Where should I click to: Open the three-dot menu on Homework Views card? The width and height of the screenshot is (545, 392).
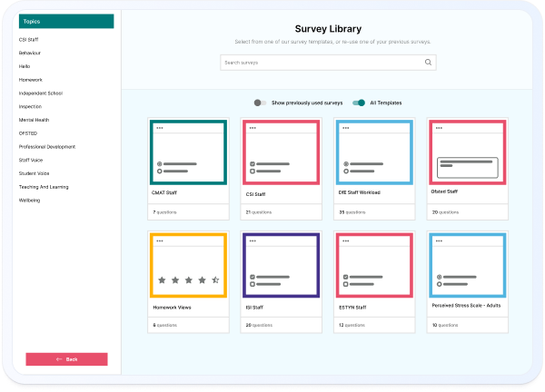pos(160,240)
